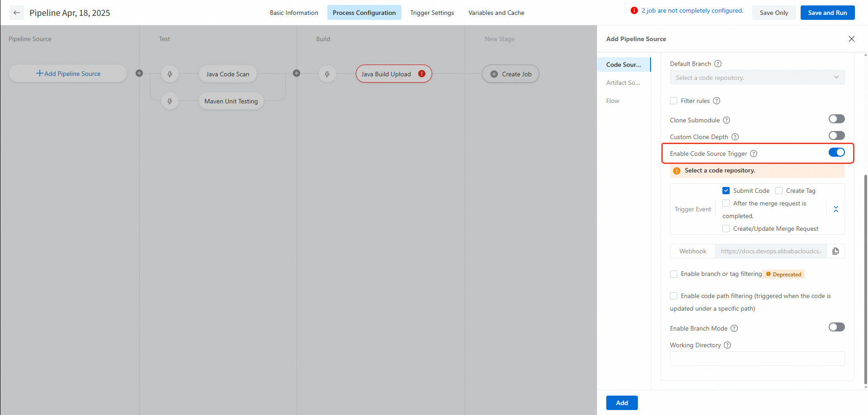Turn off Enable Code Source Trigger switch
The width and height of the screenshot is (868, 415).
click(836, 152)
